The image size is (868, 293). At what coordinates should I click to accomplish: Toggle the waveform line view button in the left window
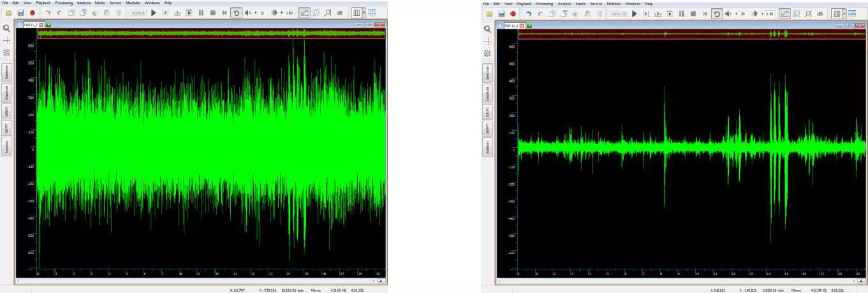click(x=304, y=13)
